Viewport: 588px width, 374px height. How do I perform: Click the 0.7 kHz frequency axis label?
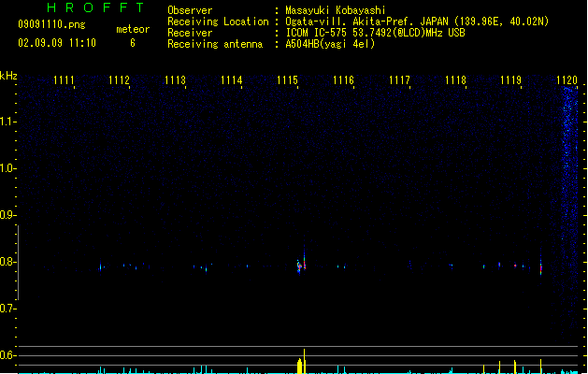[x=7, y=309]
